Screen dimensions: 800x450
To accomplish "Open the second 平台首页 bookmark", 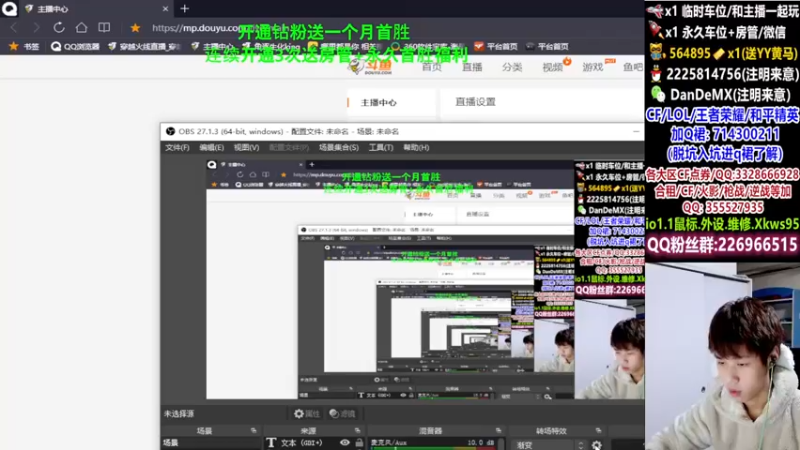I will pos(547,46).
